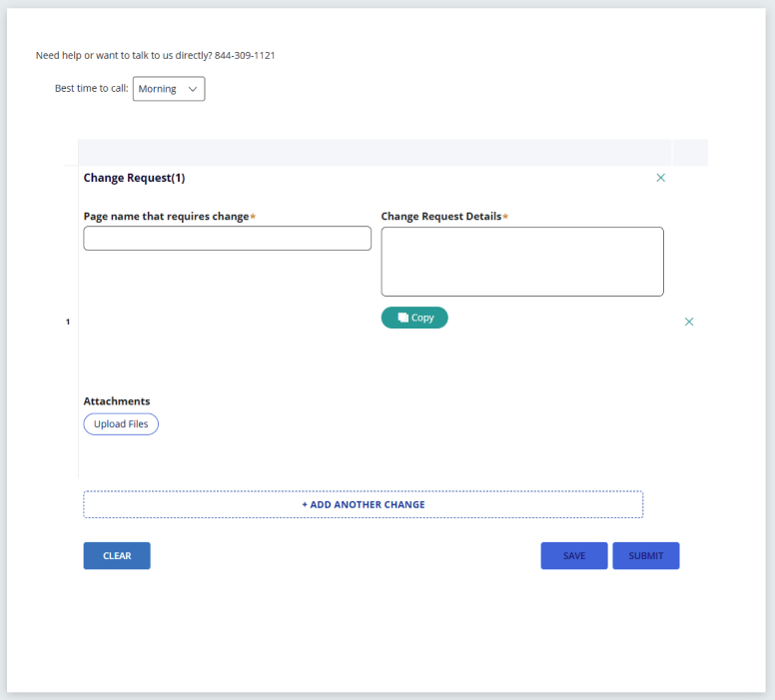775x700 pixels.
Task: Open the Best time to call dropdown
Action: pyautogui.click(x=169, y=89)
